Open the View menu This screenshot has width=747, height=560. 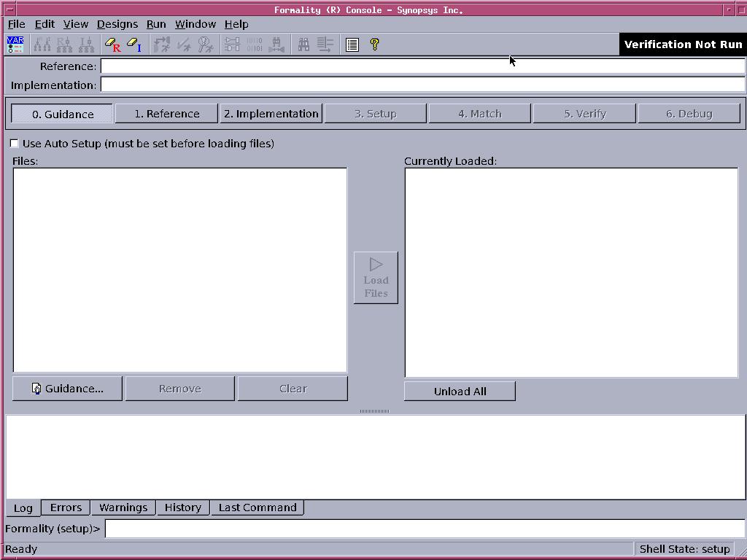pyautogui.click(x=76, y=24)
